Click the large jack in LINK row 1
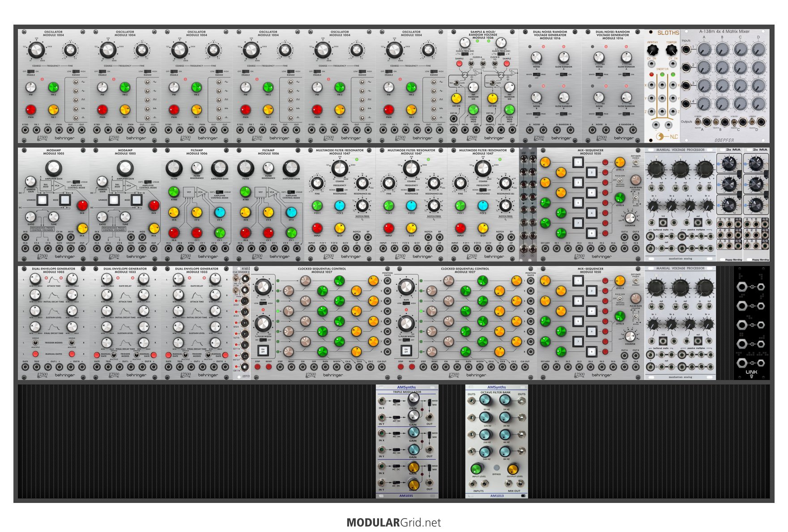 pos(741,287)
